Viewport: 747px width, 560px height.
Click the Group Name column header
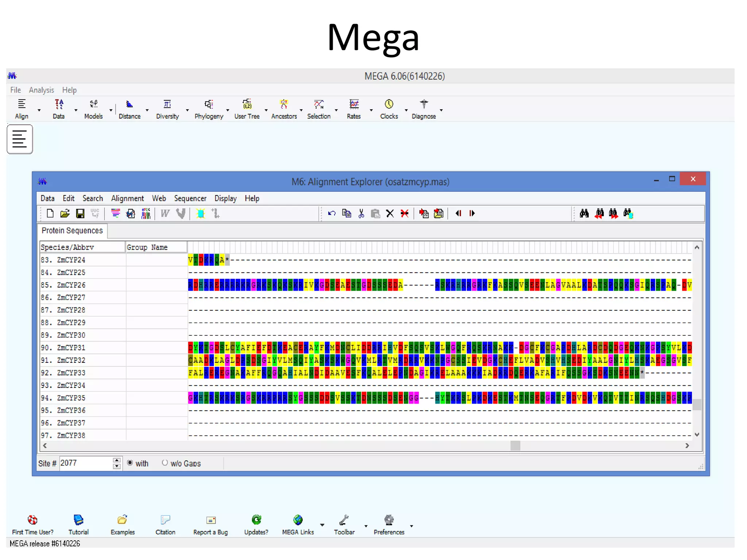(156, 247)
